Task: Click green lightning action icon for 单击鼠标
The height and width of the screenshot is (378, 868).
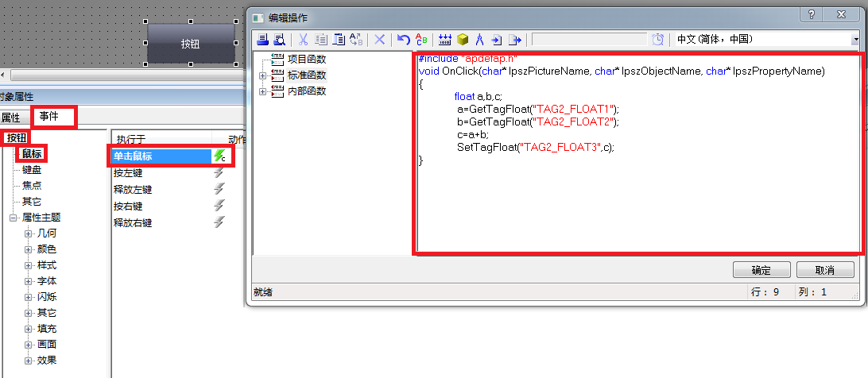Action: (219, 156)
